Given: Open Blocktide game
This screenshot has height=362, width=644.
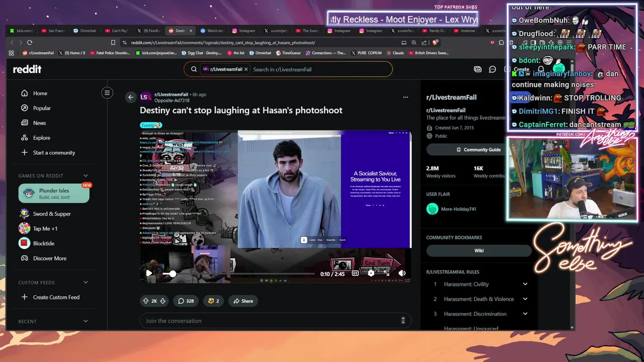Looking at the screenshot, I should coord(43,243).
